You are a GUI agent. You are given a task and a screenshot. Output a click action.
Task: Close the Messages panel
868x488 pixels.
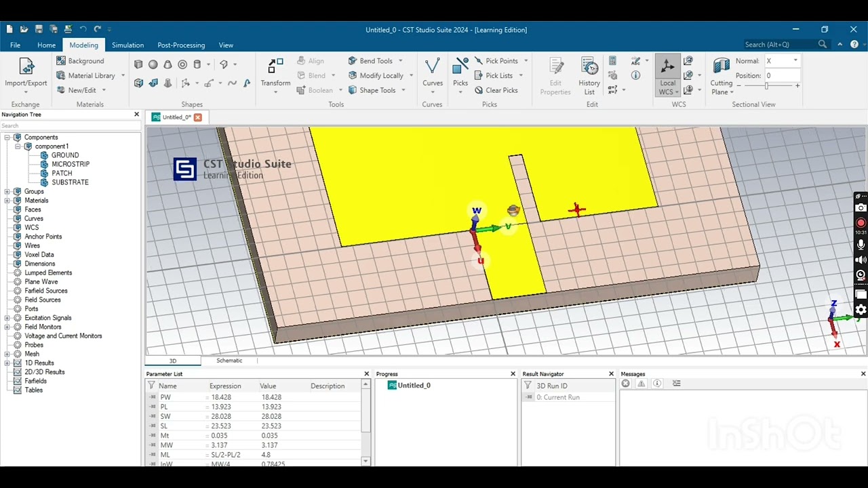[x=863, y=374]
